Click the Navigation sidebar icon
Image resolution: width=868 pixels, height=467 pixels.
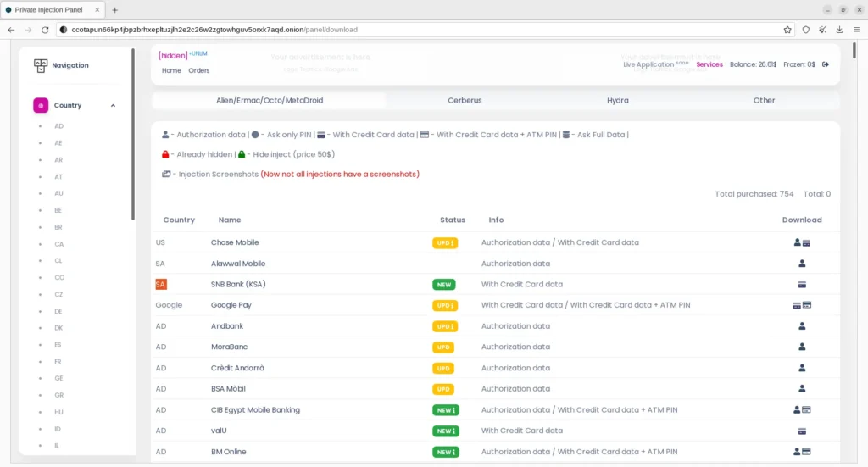point(41,65)
